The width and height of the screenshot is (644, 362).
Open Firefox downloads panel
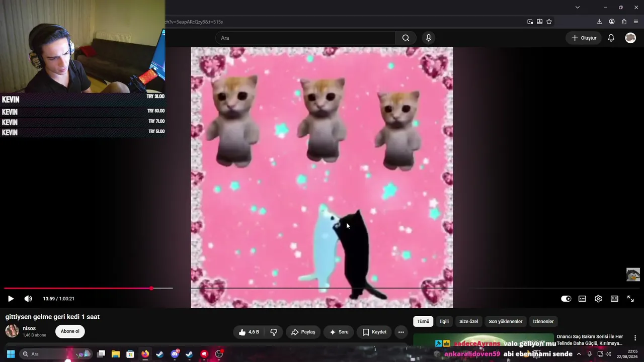599,22
